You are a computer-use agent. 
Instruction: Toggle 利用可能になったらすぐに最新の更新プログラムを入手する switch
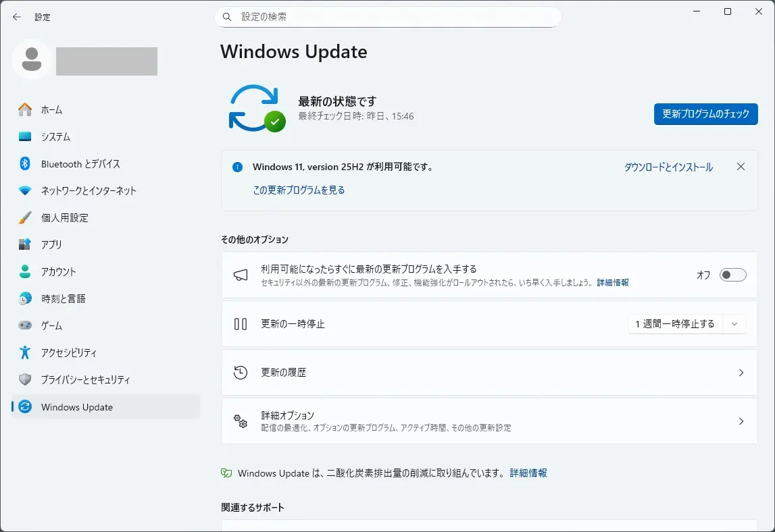(732, 275)
